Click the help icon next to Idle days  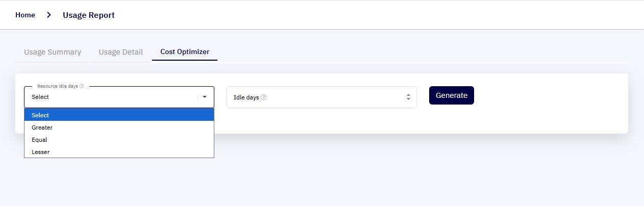point(264,97)
